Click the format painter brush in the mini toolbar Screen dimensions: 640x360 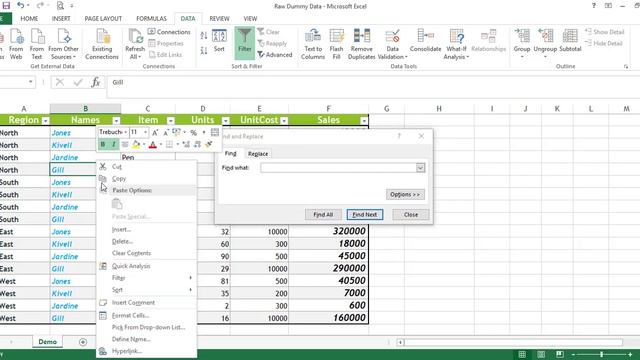tap(209, 144)
